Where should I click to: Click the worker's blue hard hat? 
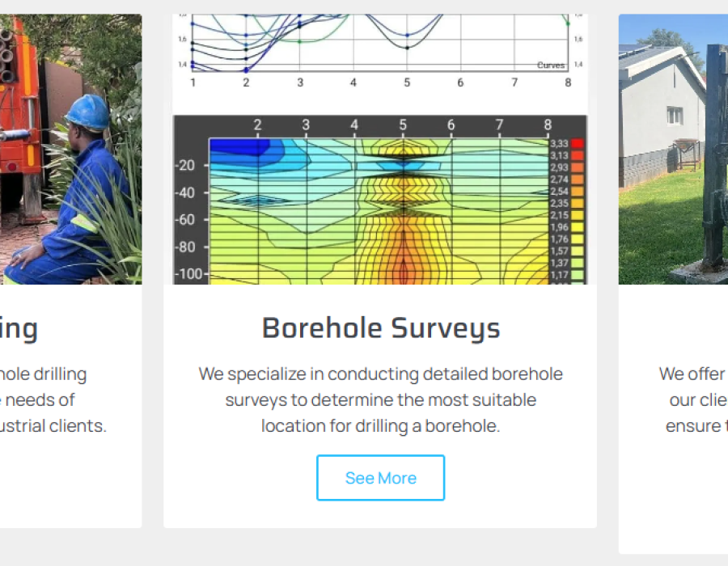click(x=87, y=112)
